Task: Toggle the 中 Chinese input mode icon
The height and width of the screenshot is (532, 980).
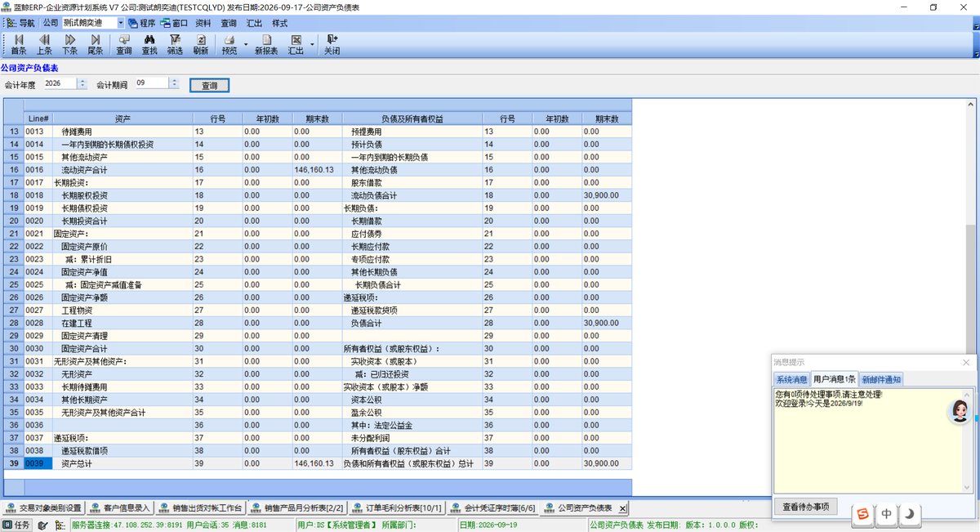Action: [x=887, y=514]
